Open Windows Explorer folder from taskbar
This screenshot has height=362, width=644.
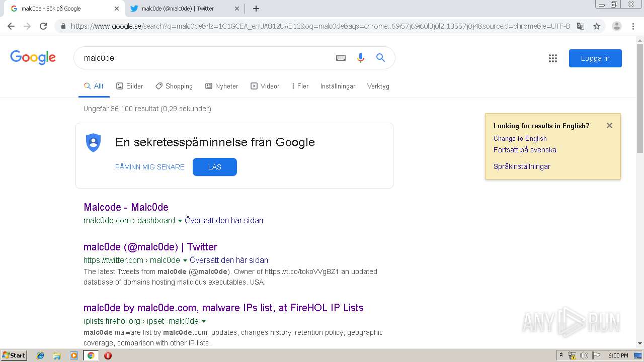click(57, 355)
